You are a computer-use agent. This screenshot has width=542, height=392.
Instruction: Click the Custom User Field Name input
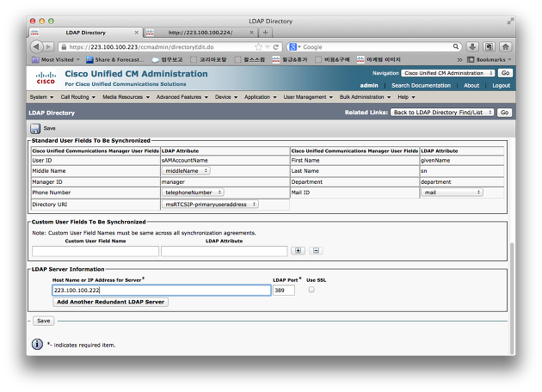(95, 251)
